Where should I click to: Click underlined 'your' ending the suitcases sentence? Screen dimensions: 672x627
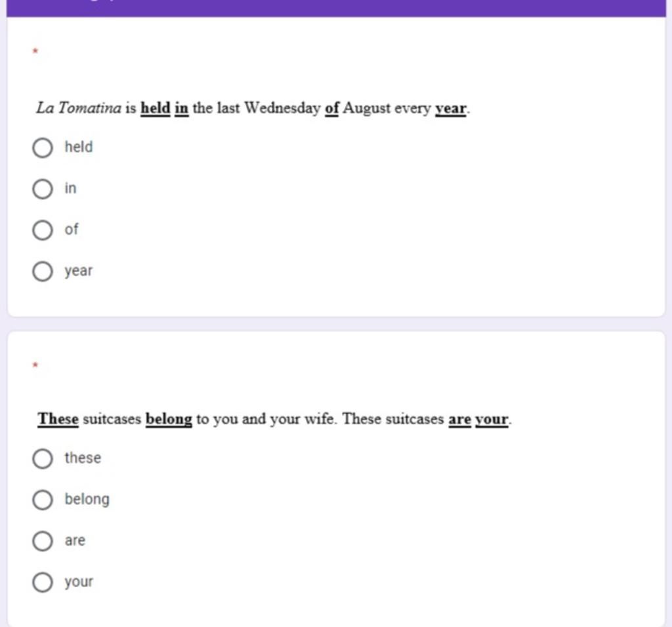pos(492,419)
